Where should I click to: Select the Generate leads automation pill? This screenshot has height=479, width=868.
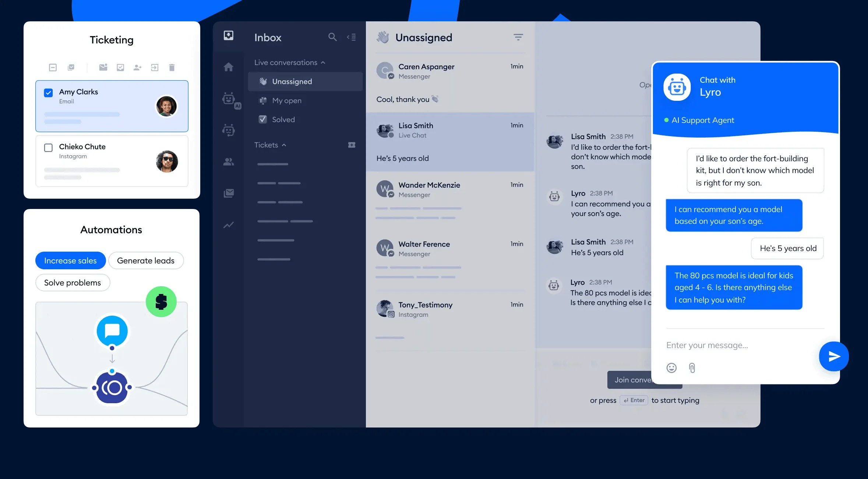tap(146, 260)
